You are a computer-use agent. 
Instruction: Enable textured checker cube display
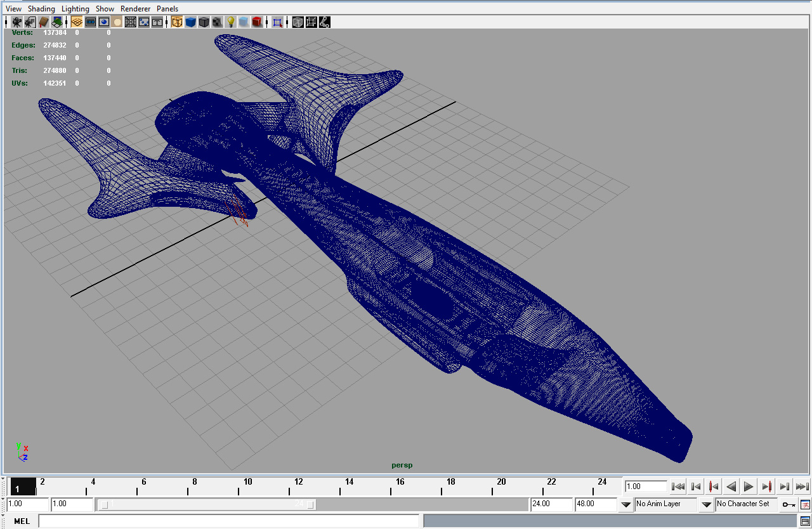(217, 22)
